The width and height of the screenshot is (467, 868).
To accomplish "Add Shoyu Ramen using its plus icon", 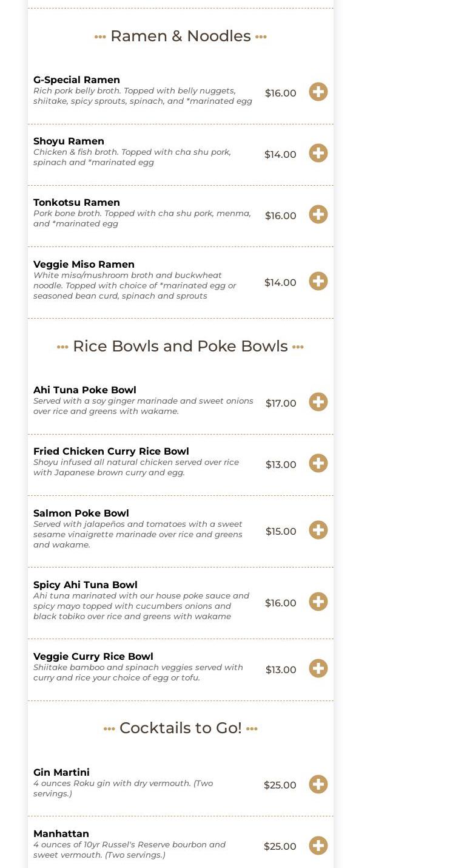I will 318,153.
